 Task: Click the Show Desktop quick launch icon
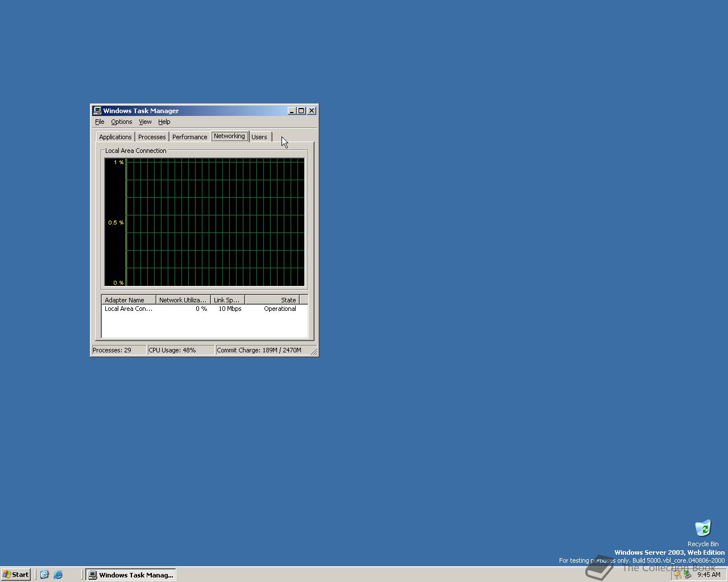pos(44,575)
